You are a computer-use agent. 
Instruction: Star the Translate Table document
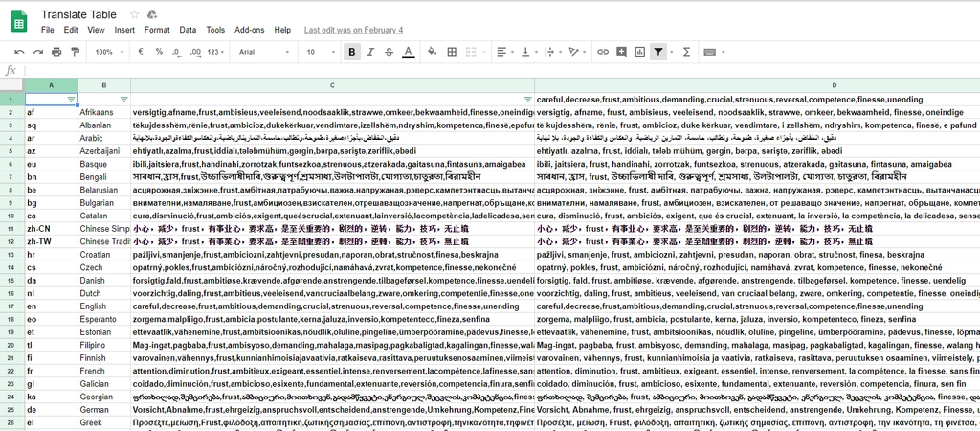134,14
